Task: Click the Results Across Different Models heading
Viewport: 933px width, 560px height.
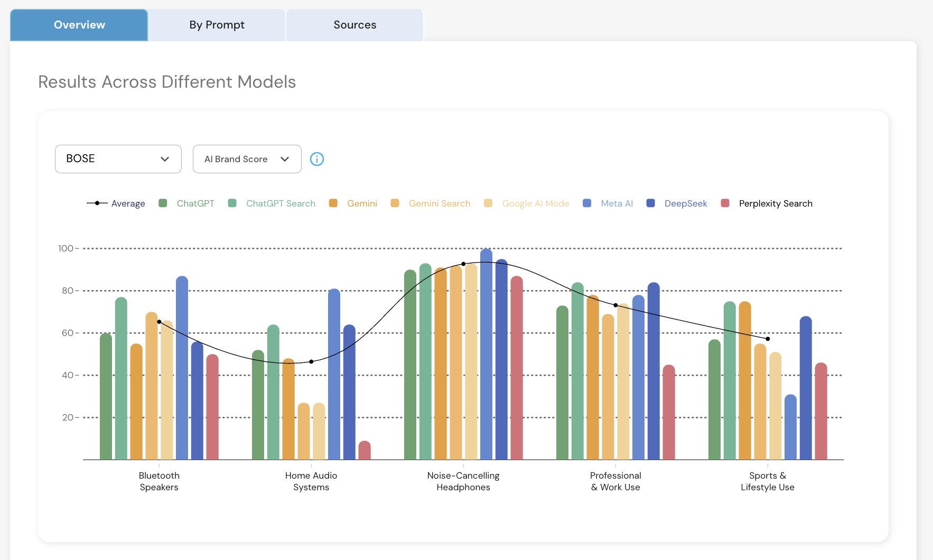Action: click(167, 82)
